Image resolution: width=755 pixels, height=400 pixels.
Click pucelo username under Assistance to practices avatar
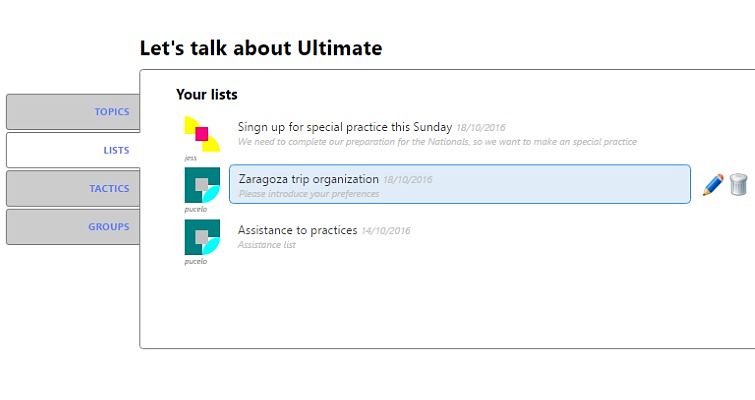pyautogui.click(x=195, y=261)
